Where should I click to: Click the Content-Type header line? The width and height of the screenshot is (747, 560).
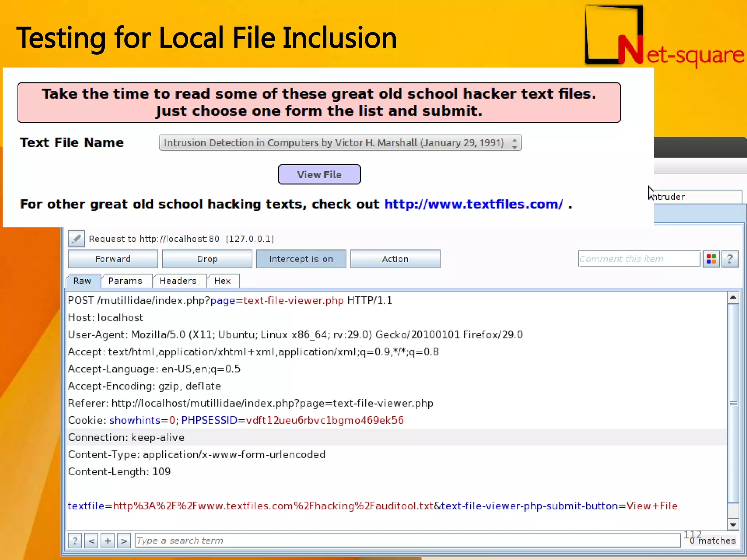[197, 455]
